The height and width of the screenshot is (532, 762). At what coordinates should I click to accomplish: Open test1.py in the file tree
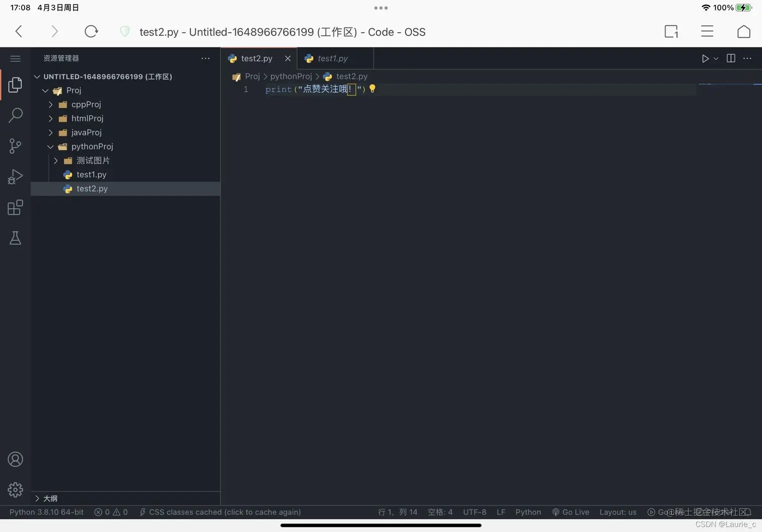[125, 175]
